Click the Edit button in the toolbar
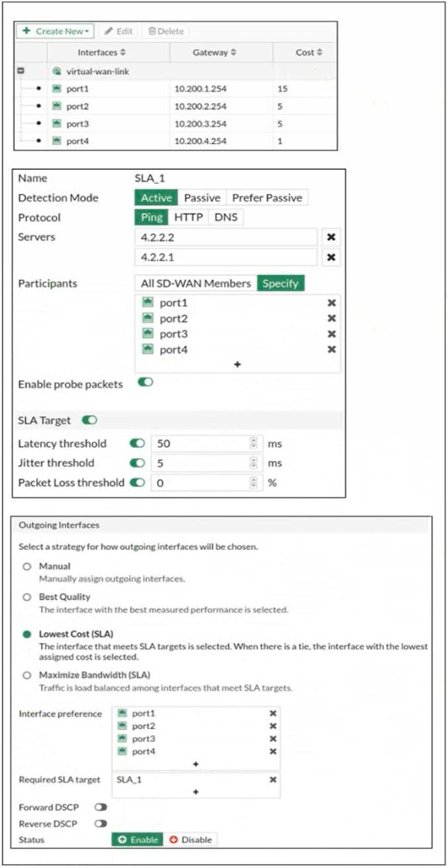 click(119, 31)
